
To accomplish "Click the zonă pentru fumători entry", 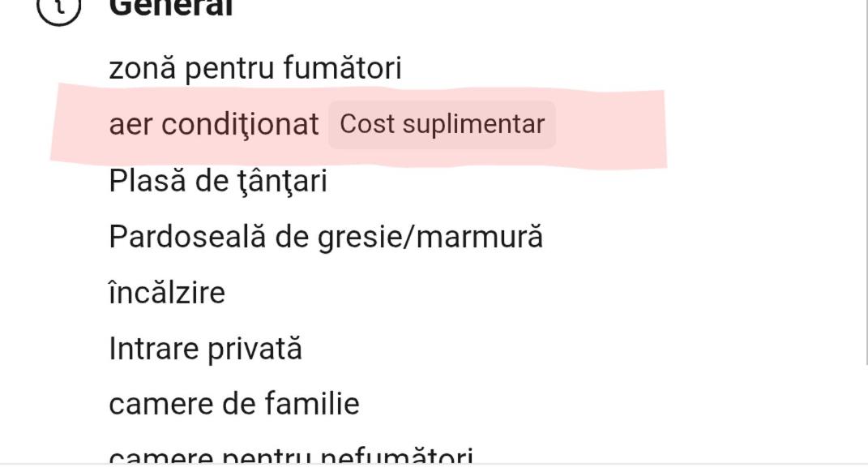I will pyautogui.click(x=255, y=68).
